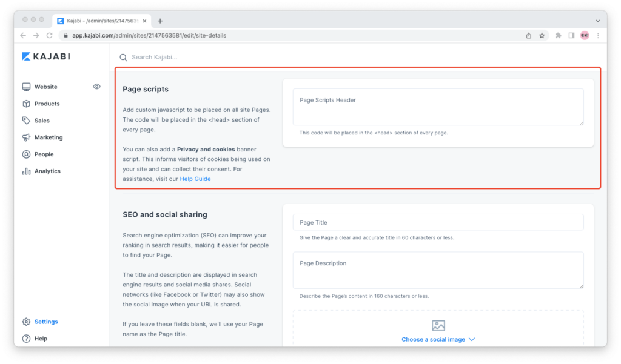
Task: Open the browser extensions puzzle icon
Action: pyautogui.click(x=559, y=36)
